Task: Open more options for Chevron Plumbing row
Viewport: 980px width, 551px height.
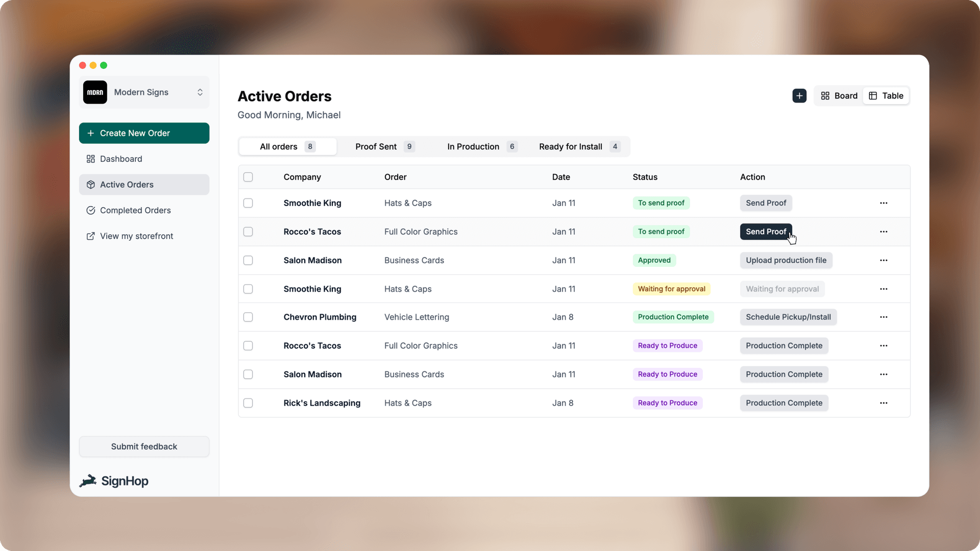Action: (884, 317)
